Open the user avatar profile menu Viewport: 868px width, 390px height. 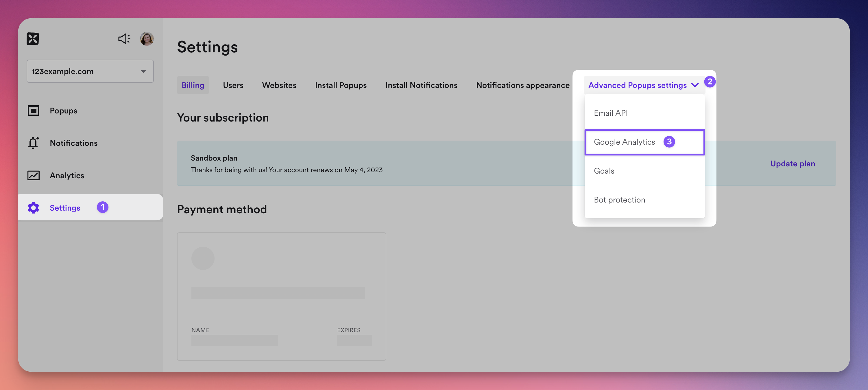tap(147, 39)
